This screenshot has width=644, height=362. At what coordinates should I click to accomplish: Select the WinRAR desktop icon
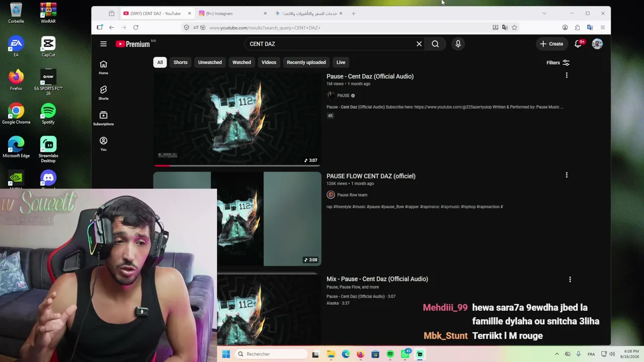click(x=48, y=13)
